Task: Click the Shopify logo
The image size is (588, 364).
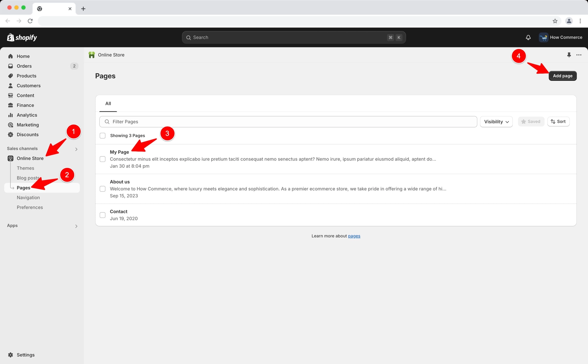Action: coord(22,37)
